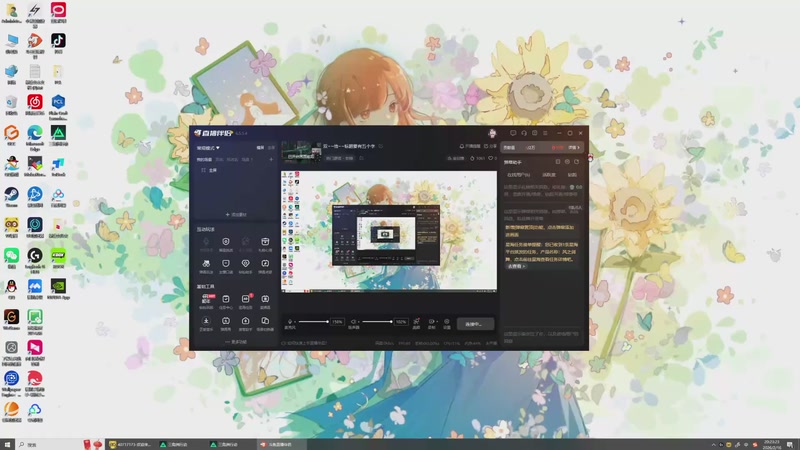Open the Windows Start menu
The image size is (800, 450).
coord(7,444)
